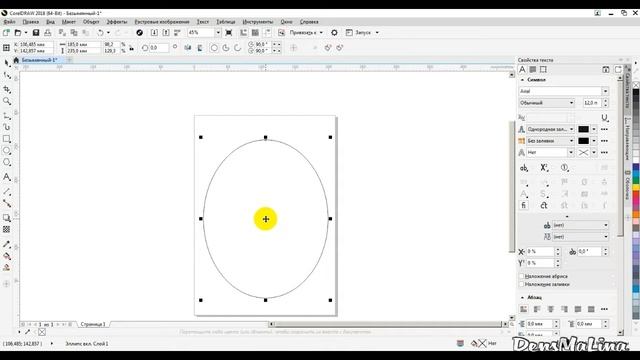Select center align paragraph button

(551, 309)
